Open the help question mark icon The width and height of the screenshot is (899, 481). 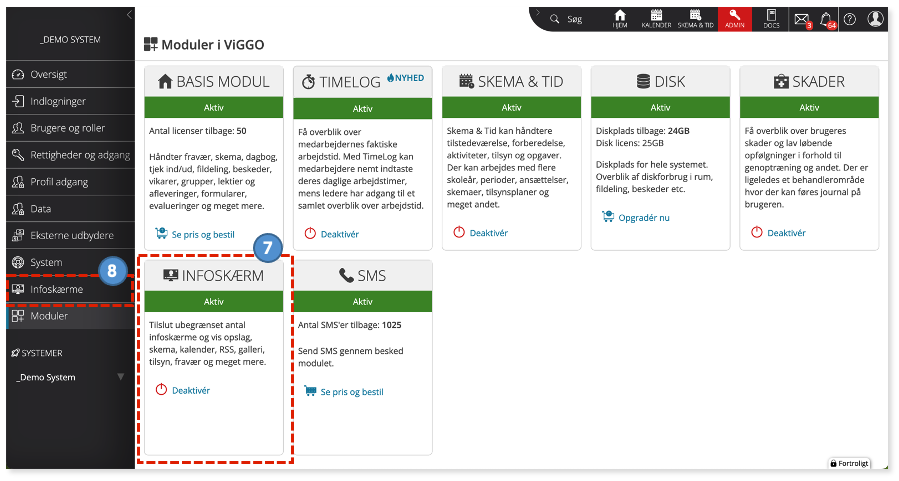(x=850, y=19)
